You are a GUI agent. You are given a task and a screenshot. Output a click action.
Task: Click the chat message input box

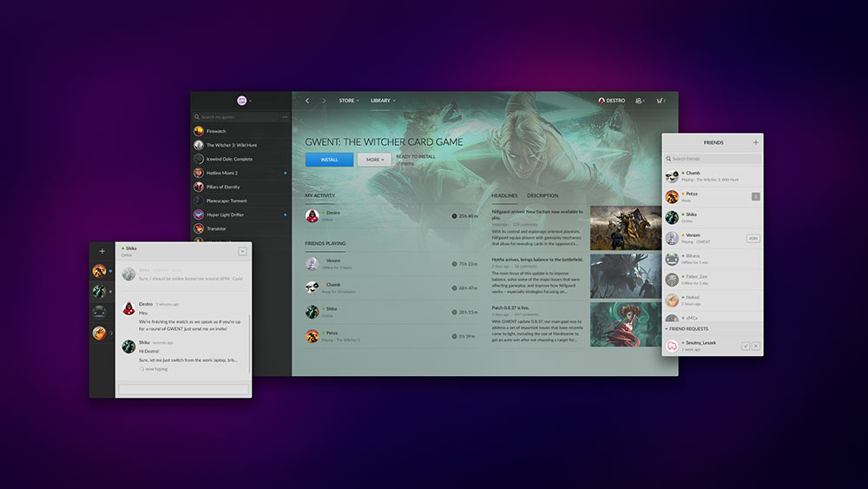(183, 389)
